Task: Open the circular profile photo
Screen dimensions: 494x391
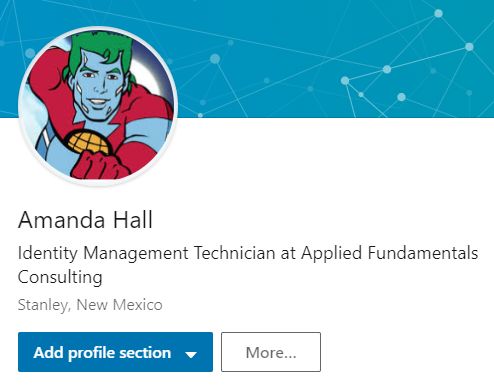Action: (x=98, y=106)
